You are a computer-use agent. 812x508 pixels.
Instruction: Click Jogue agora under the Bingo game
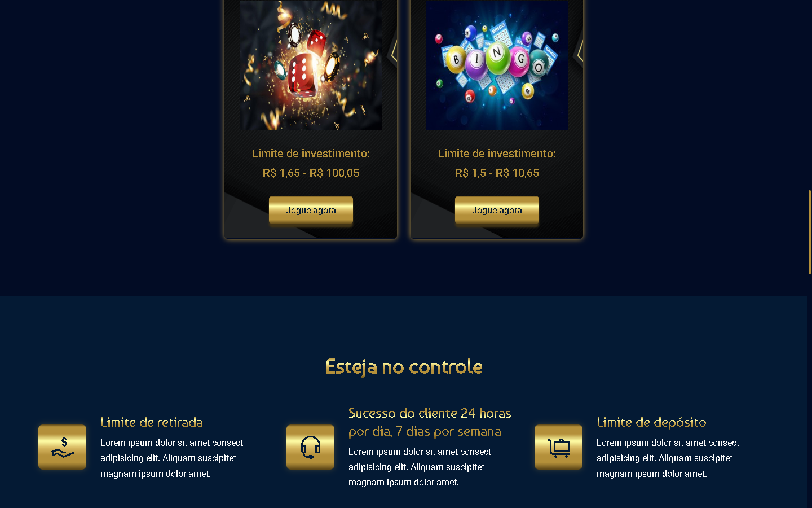click(497, 211)
